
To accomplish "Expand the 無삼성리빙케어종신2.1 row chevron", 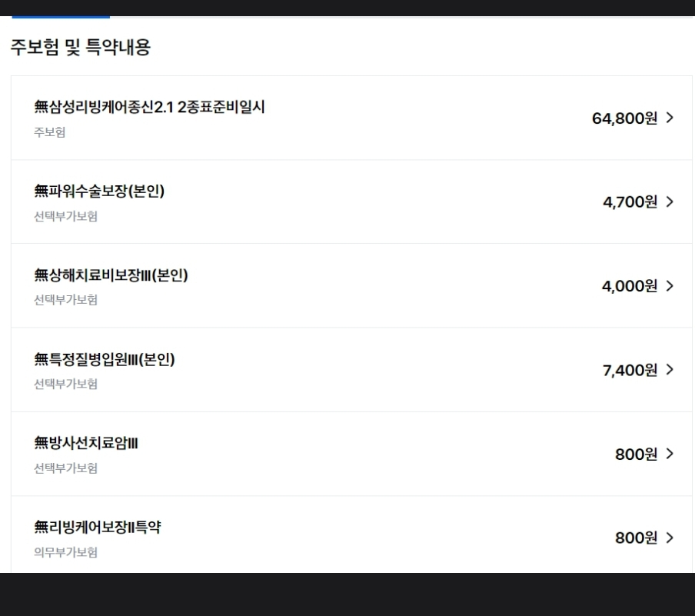I will [x=669, y=118].
